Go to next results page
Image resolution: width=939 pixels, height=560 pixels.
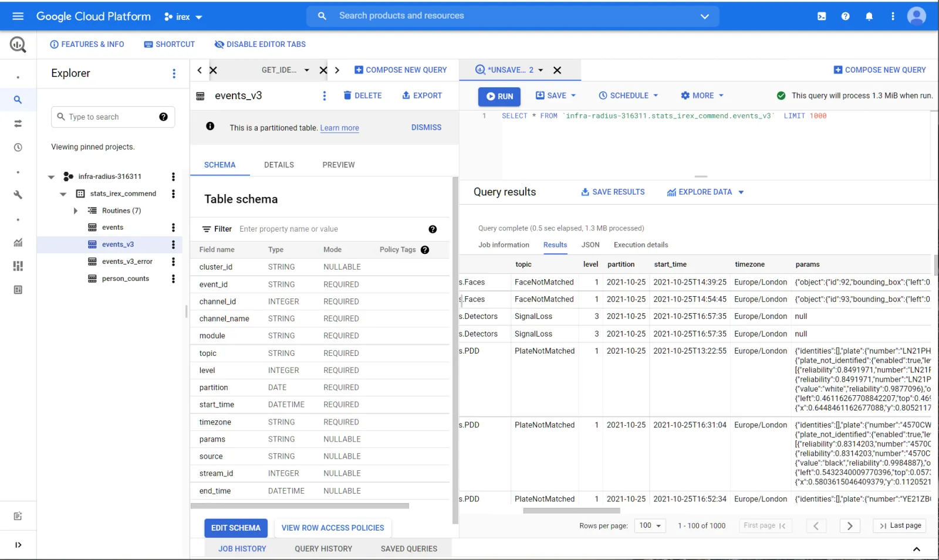pos(849,526)
